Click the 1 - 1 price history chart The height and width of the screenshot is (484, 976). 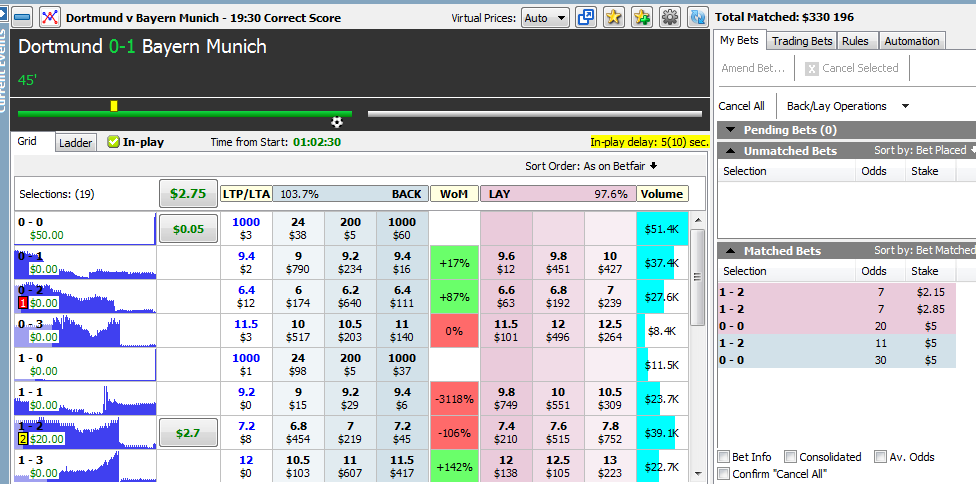(x=85, y=399)
